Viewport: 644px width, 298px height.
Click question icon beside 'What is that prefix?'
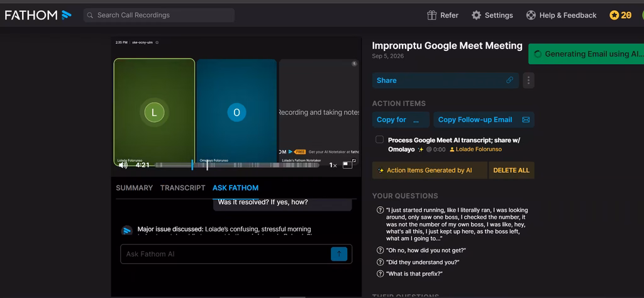pos(380,273)
